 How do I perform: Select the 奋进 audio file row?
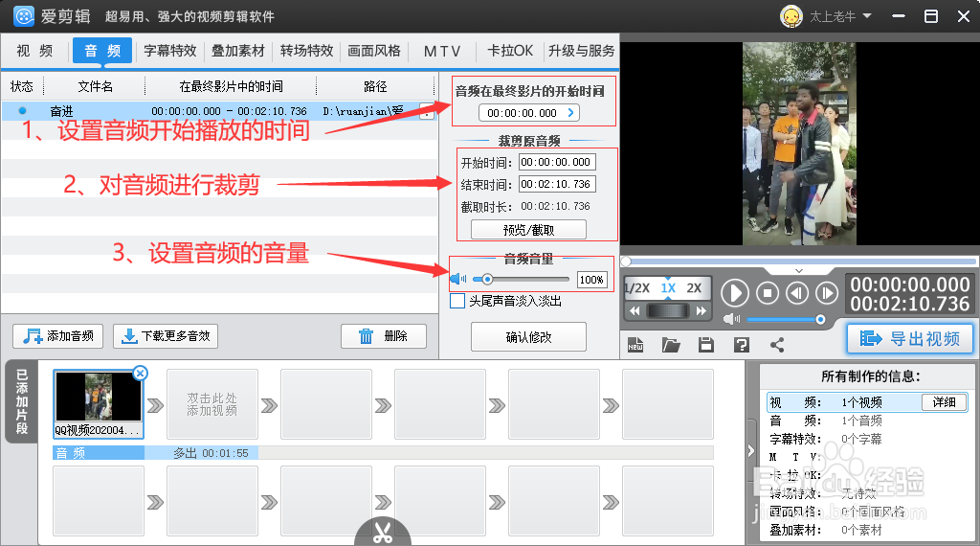tap(219, 111)
